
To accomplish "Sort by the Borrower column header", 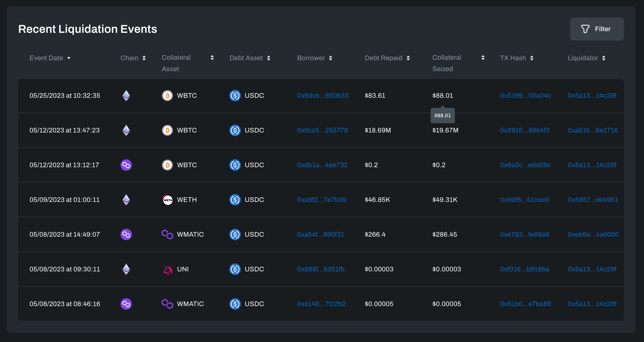I will 331,58.
